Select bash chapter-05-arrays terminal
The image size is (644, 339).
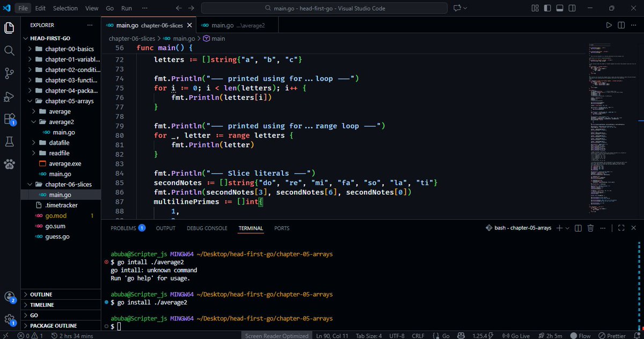point(518,228)
